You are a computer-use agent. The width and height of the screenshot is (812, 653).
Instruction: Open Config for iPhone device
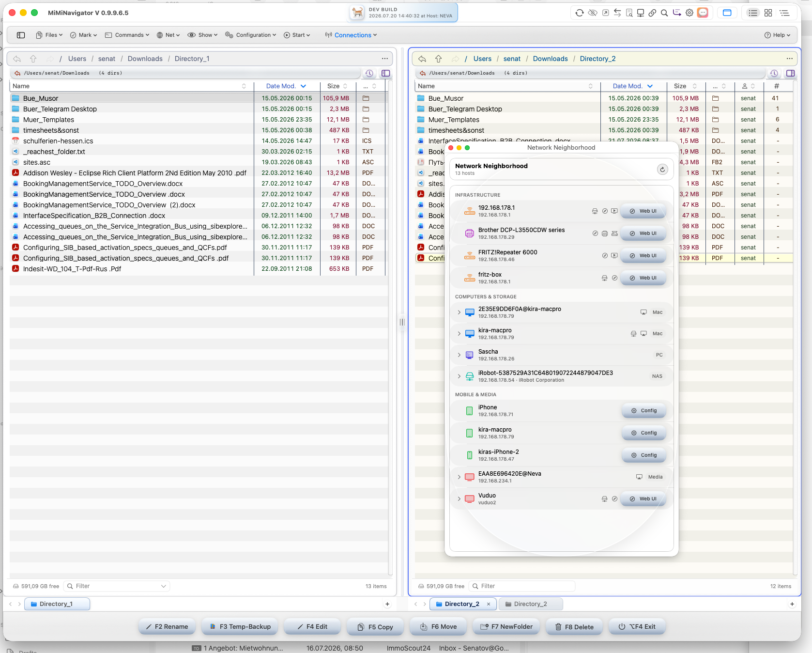[x=644, y=411]
